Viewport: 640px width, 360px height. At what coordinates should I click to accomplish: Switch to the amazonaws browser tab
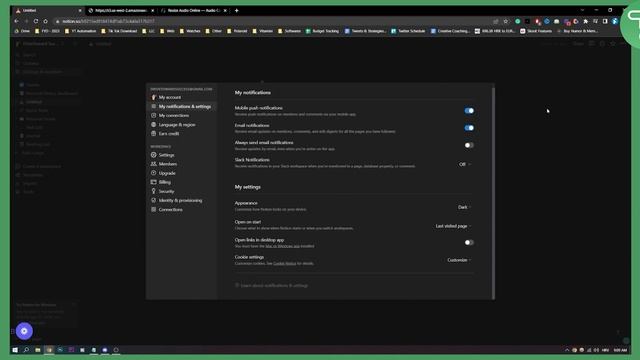pos(121,11)
